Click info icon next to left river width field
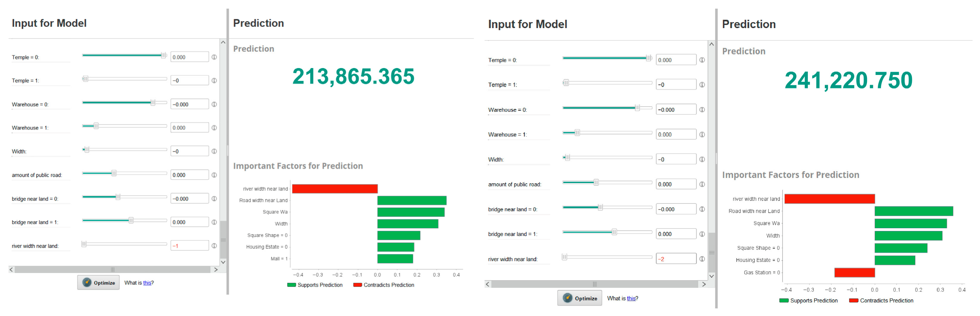 214,246
